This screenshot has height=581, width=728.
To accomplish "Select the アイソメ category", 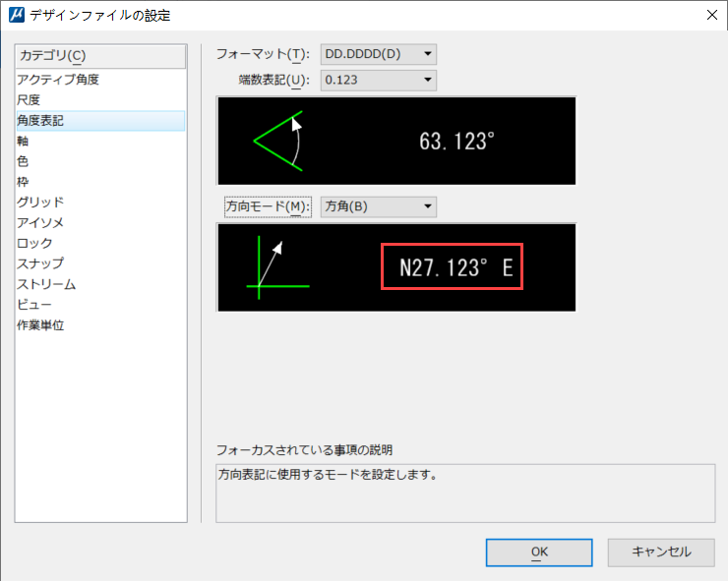I will click(100, 223).
